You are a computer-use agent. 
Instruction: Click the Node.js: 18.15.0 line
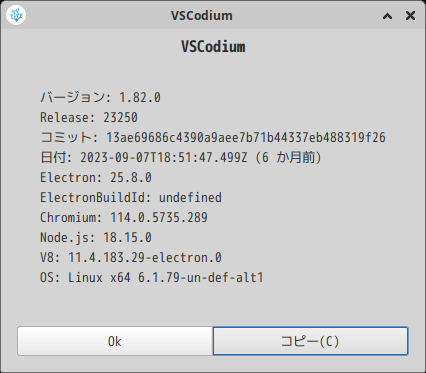coord(96,237)
